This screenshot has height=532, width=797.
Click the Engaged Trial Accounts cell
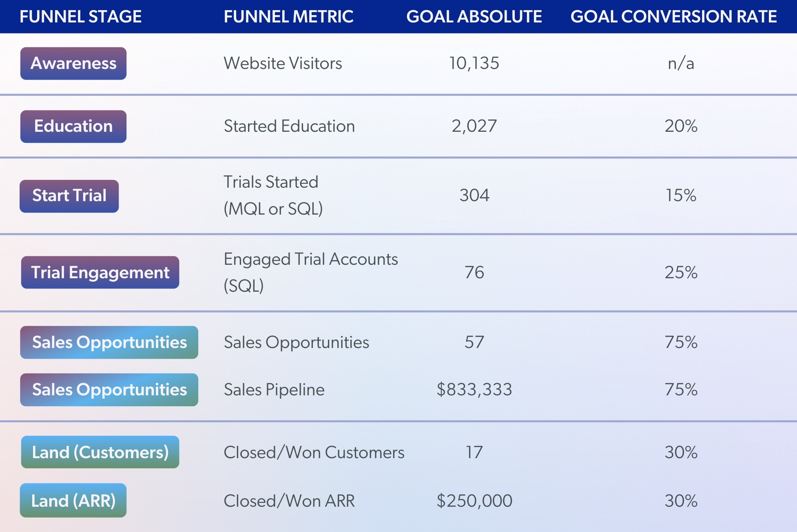pos(310,272)
